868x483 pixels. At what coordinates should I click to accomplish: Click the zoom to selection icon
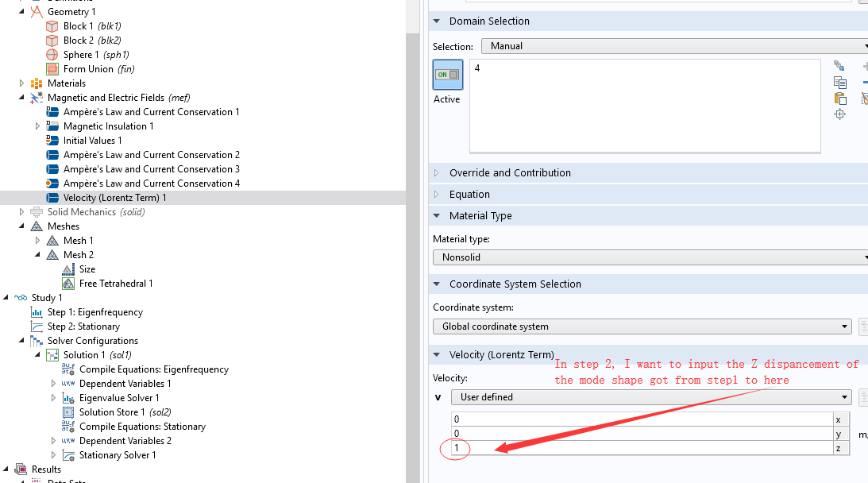(x=839, y=114)
